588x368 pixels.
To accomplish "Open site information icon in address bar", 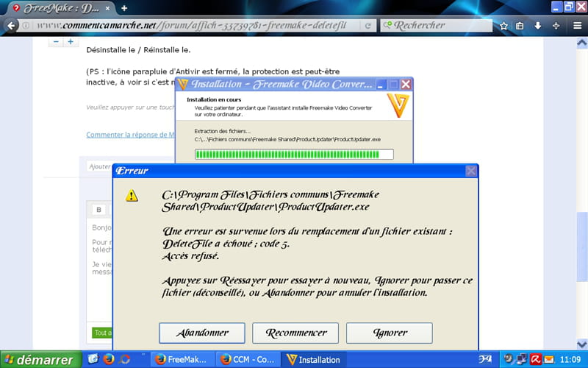I will (26, 26).
